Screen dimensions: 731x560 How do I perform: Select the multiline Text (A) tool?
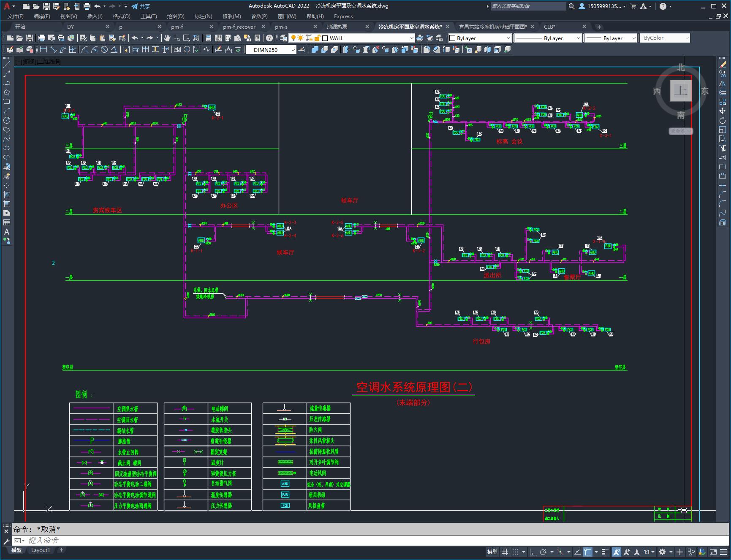[7, 232]
